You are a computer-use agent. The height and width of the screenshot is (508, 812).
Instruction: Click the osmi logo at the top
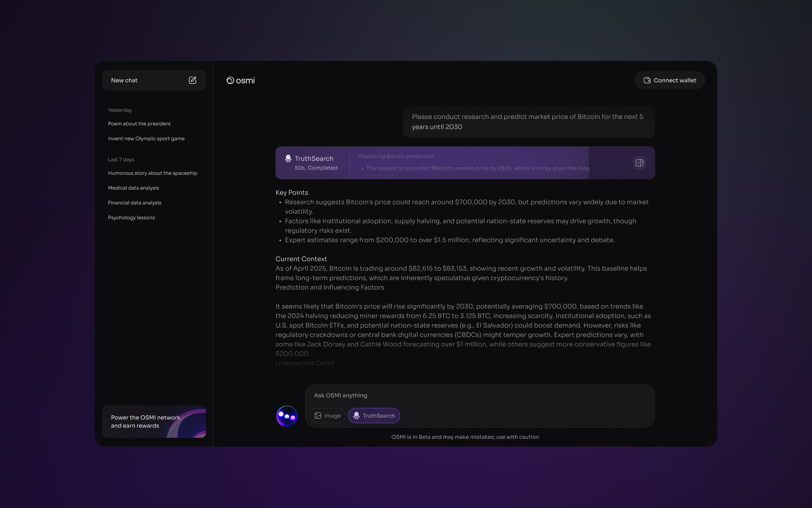click(x=241, y=80)
